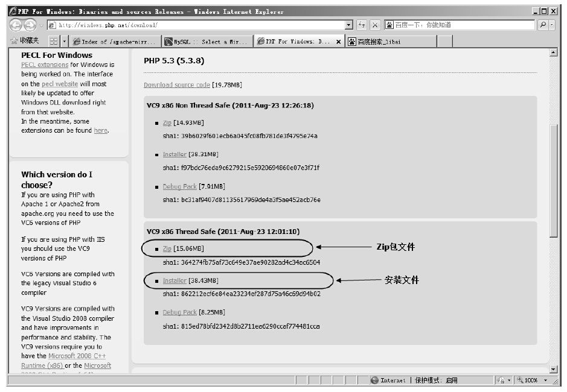Click the PHP 5.3 (5.3.8) heading
This screenshot has height=392, width=567.
pos(174,61)
